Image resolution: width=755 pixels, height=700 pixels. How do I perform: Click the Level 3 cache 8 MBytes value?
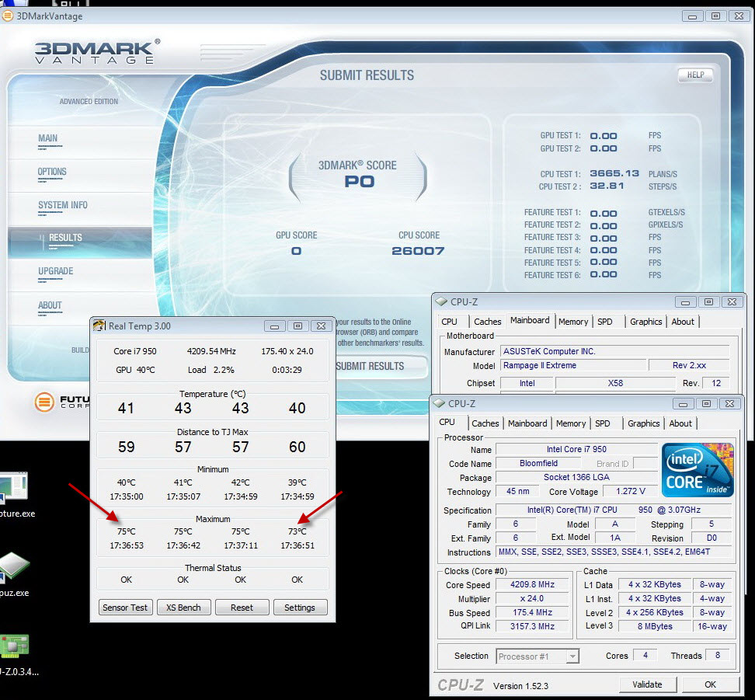tap(655, 626)
